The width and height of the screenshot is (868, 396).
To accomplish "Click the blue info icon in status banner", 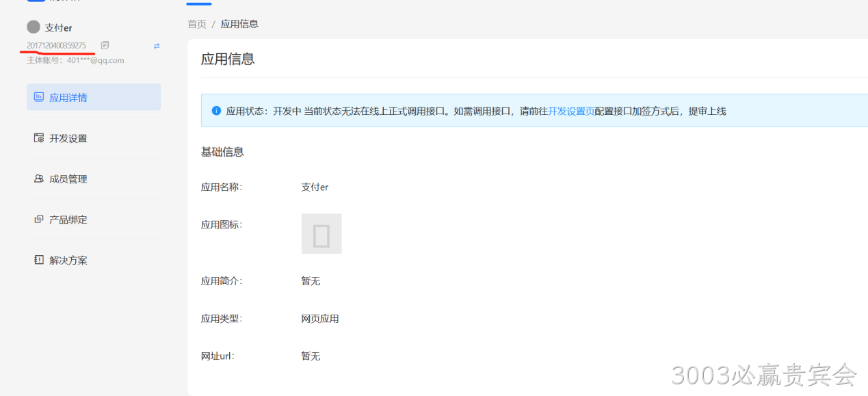I will click(x=216, y=111).
